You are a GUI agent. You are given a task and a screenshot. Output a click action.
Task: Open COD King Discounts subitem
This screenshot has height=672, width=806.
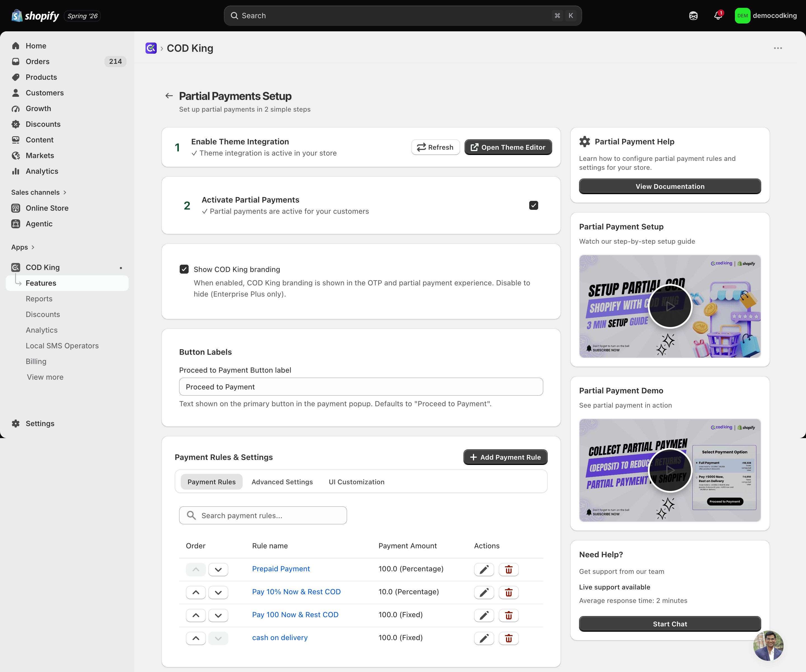coord(43,315)
